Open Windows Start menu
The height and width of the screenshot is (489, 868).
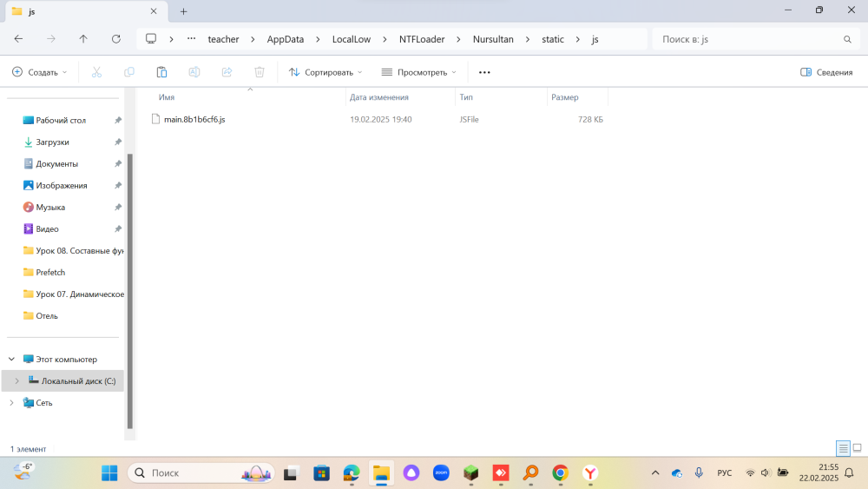(109, 473)
